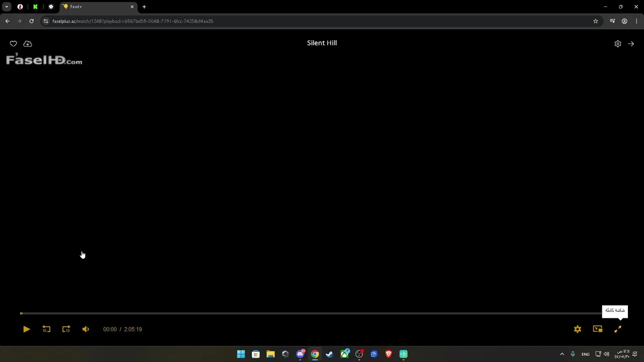The width and height of the screenshot is (644, 362).
Task: Click the 2:05:19 duration readout
Action: (133, 329)
